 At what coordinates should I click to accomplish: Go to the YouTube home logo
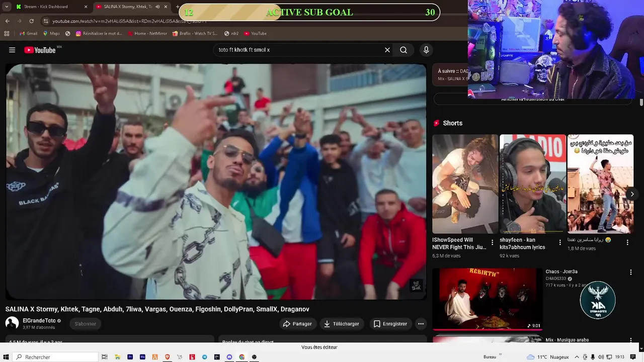coord(40,50)
